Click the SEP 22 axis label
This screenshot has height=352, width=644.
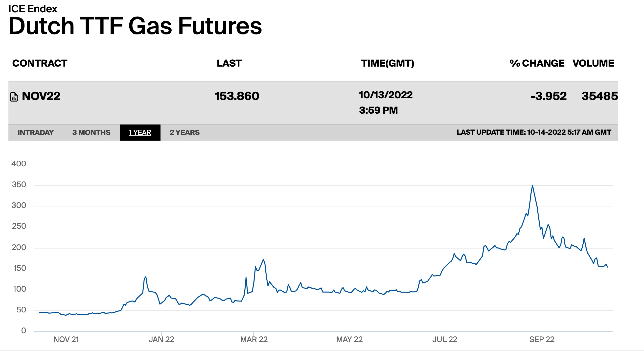(x=542, y=339)
